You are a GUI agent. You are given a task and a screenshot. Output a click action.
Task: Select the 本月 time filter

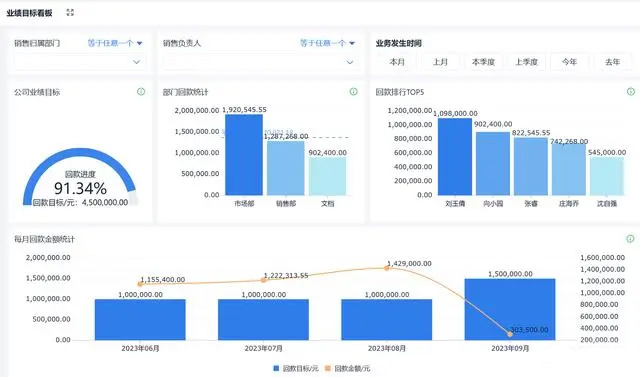coord(397,62)
